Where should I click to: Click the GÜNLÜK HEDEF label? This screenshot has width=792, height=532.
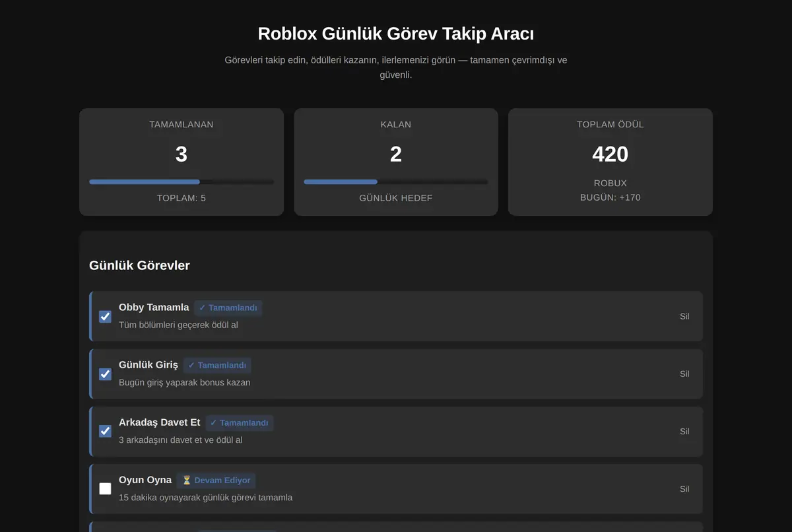[x=396, y=198]
